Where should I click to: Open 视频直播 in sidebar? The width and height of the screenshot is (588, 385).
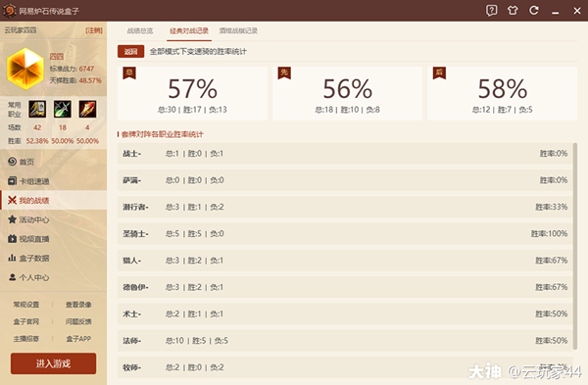(53, 239)
